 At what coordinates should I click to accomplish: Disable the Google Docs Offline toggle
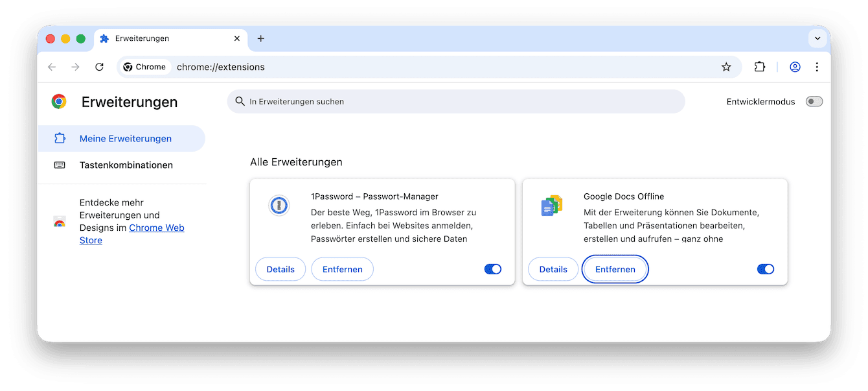[766, 268]
